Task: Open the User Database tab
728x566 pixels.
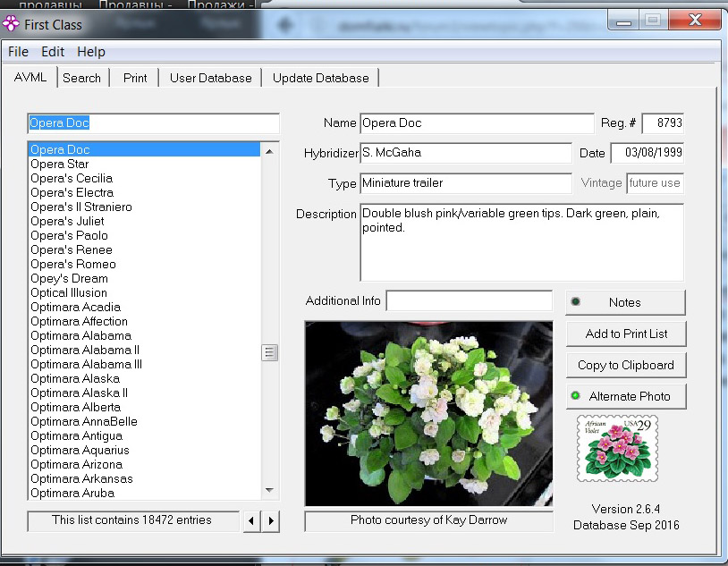Action: [211, 78]
